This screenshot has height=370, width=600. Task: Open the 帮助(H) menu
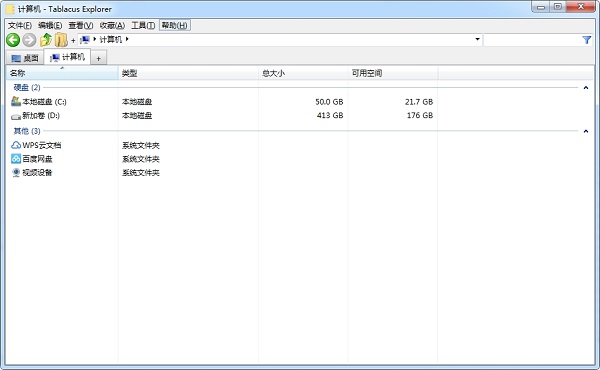pos(174,26)
